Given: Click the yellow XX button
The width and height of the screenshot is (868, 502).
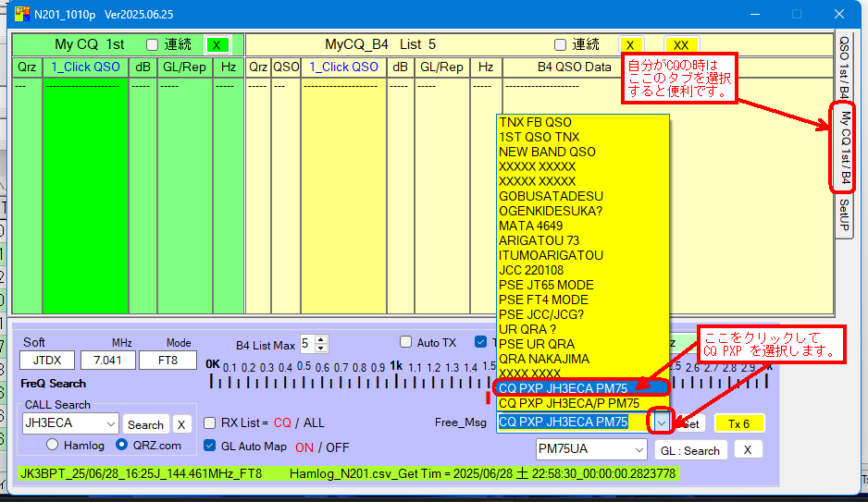Looking at the screenshot, I should (681, 45).
